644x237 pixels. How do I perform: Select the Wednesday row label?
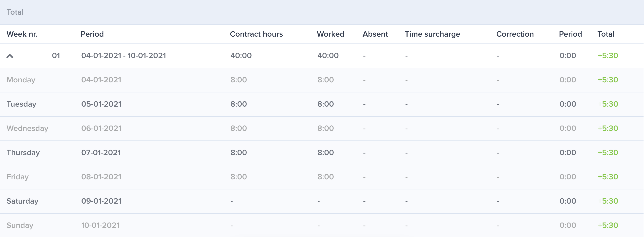tap(27, 128)
